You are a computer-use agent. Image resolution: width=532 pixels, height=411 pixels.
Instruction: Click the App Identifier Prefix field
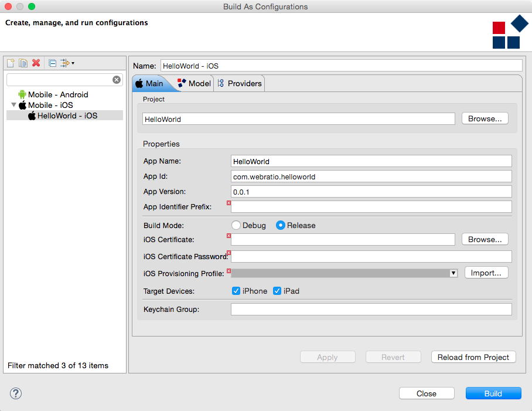[371, 207]
